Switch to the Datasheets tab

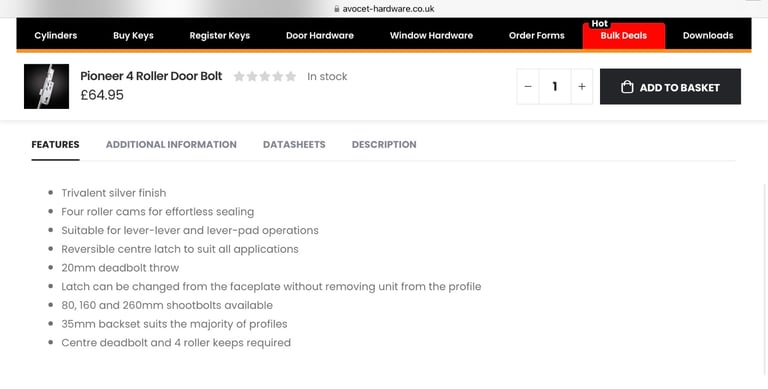(294, 145)
